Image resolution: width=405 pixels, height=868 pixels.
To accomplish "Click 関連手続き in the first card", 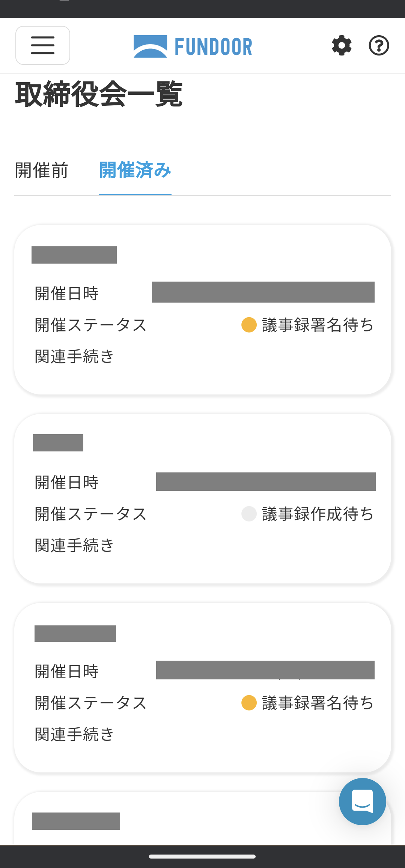I will (x=74, y=356).
